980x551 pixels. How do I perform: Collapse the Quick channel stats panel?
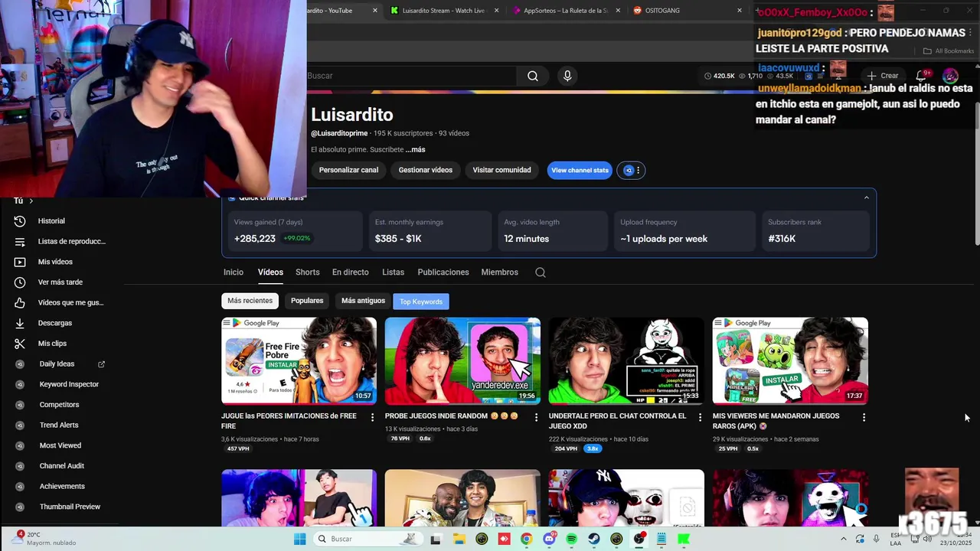(x=867, y=197)
